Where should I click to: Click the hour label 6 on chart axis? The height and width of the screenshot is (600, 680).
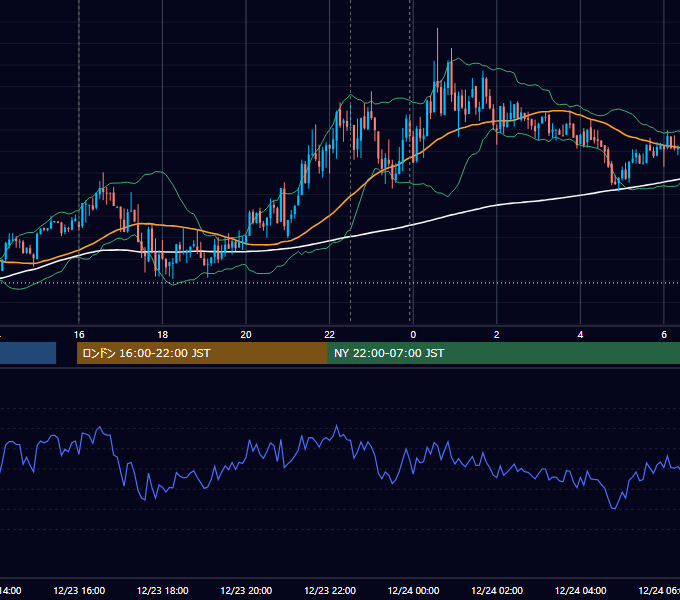[664, 335]
